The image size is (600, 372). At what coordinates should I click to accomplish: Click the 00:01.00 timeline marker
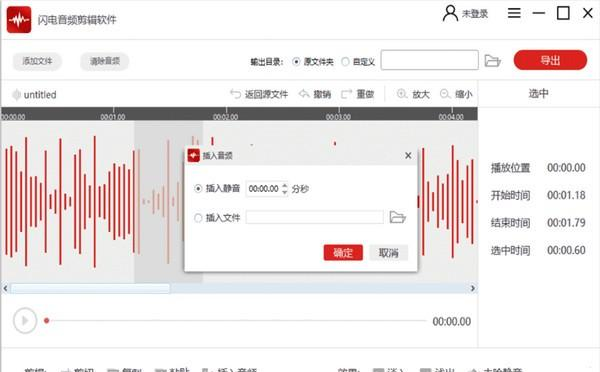tap(113, 116)
